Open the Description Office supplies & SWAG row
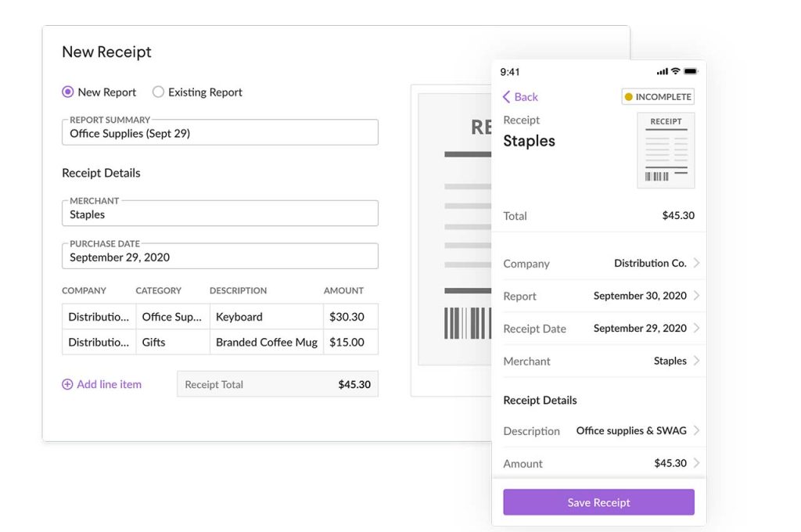This screenshot has height=532, width=801. pos(598,431)
